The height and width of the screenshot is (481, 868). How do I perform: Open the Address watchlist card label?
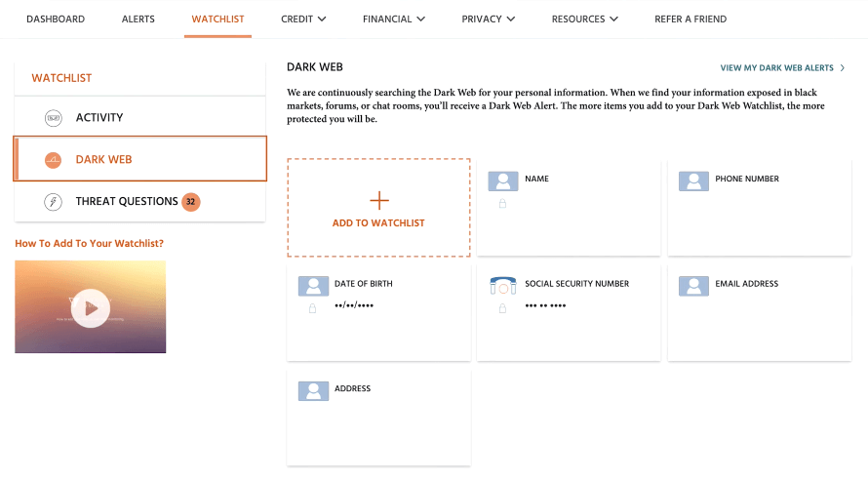[353, 388]
